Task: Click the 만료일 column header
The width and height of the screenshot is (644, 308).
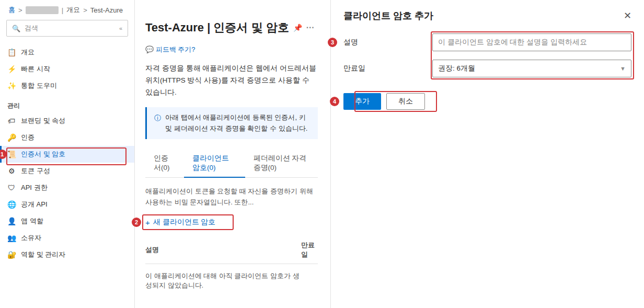Action: tap(308, 250)
